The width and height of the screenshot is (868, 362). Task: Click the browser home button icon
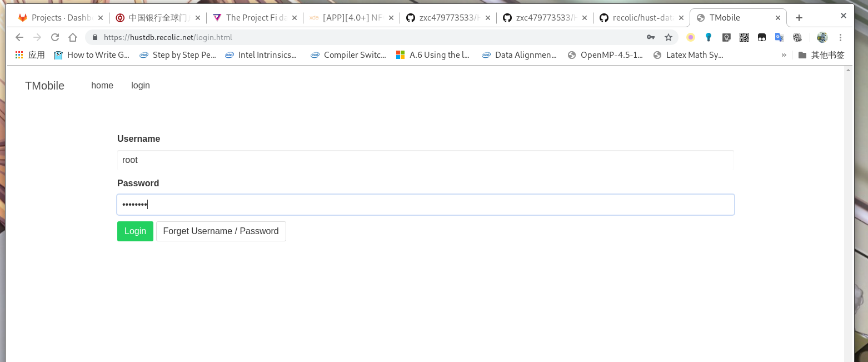(73, 37)
